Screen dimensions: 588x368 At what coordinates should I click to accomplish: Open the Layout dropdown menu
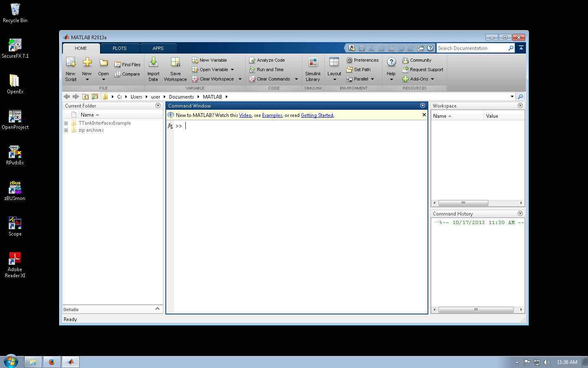[334, 79]
